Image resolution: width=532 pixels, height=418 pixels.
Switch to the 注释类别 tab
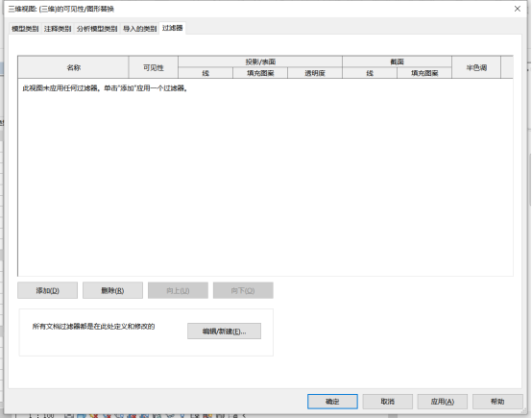[58, 29]
